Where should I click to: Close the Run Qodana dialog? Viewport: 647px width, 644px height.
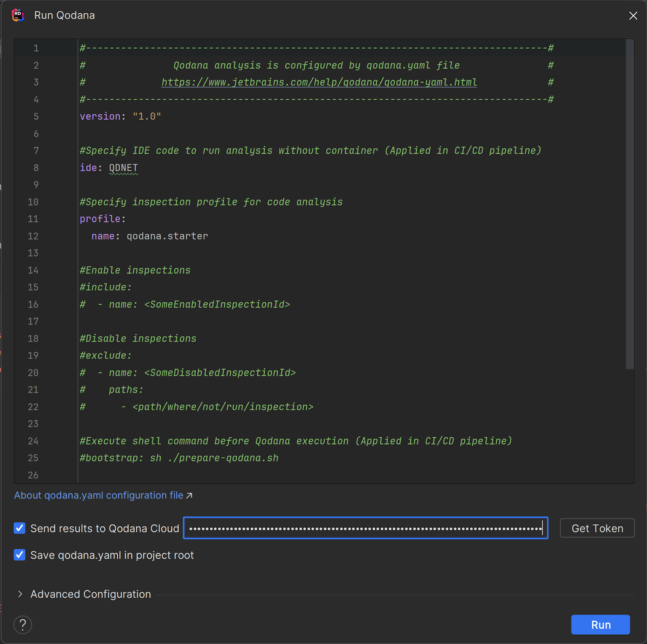[x=633, y=15]
